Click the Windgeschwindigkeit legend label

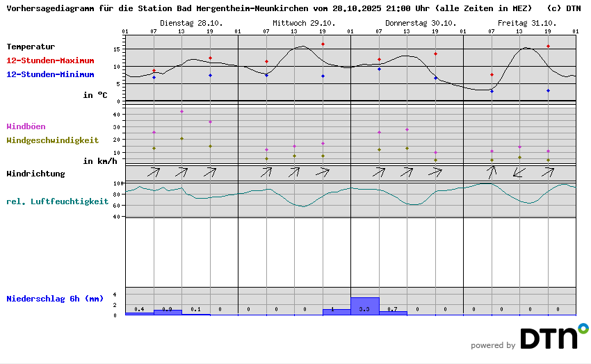[x=52, y=140]
